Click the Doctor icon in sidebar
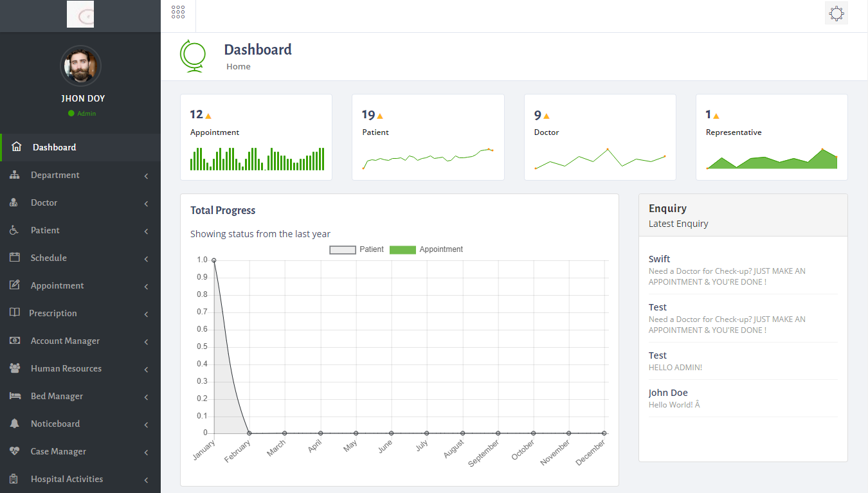 (x=14, y=202)
